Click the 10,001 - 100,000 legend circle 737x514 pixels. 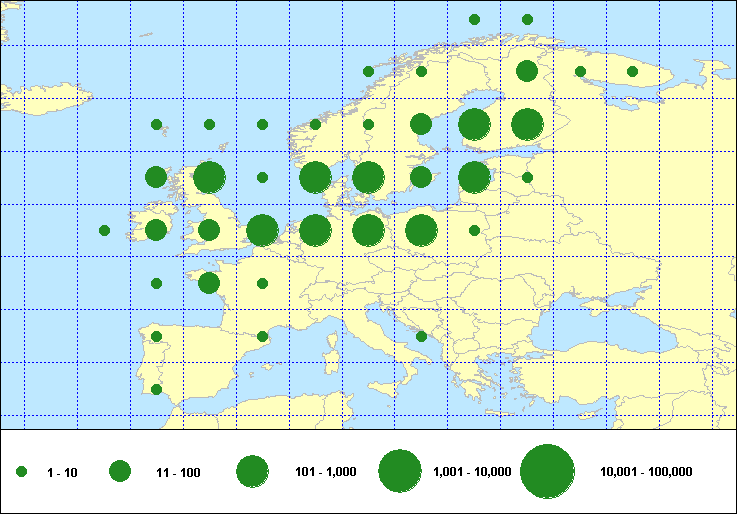click(547, 472)
